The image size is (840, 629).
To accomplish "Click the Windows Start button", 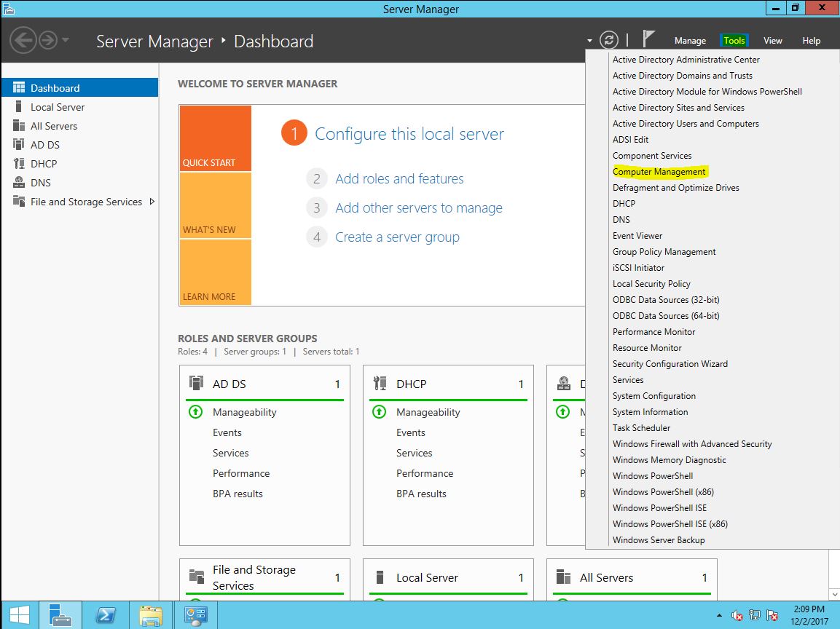I will point(20,616).
